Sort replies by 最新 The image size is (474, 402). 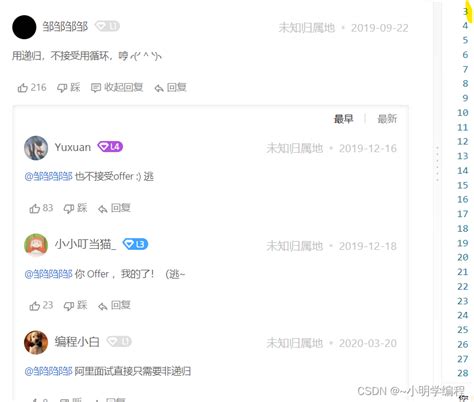click(387, 119)
